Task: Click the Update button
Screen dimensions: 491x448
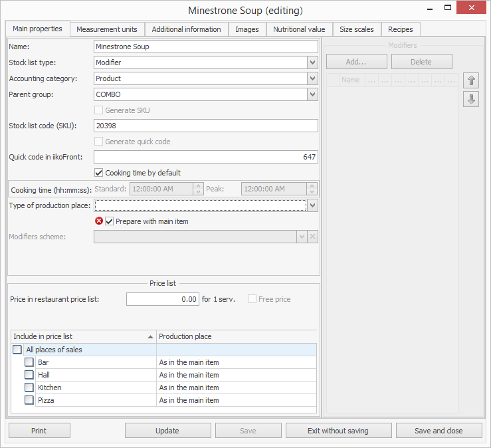Action: pos(167,431)
